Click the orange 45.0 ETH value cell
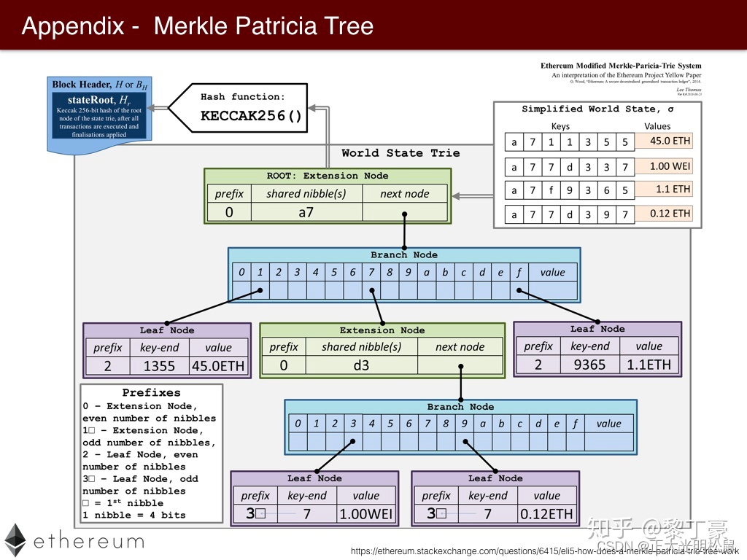 tap(664, 141)
